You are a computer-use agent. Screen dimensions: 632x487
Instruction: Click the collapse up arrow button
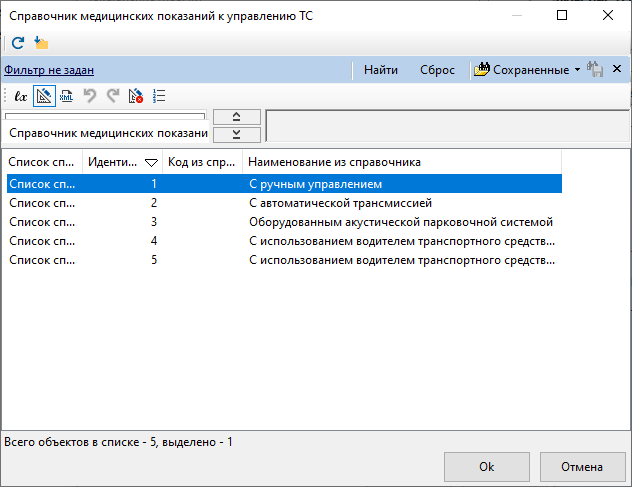pyautogui.click(x=237, y=117)
